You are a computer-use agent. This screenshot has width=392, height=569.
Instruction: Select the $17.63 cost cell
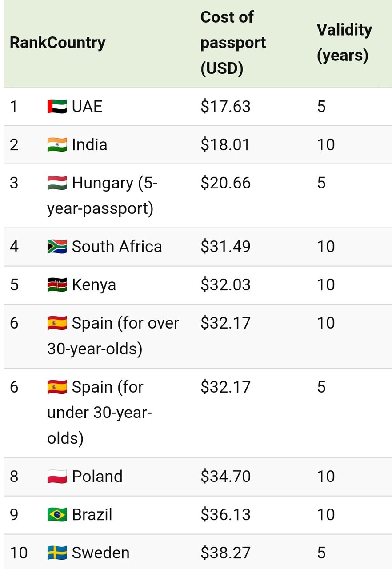click(225, 107)
